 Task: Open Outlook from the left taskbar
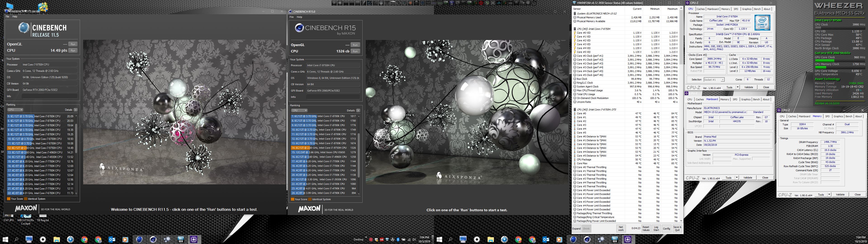[112, 239]
